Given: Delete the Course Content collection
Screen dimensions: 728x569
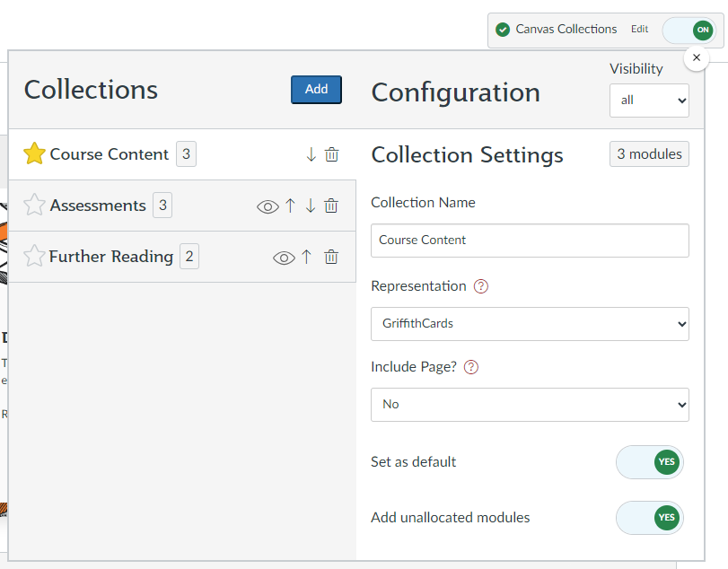Looking at the screenshot, I should click(x=331, y=154).
